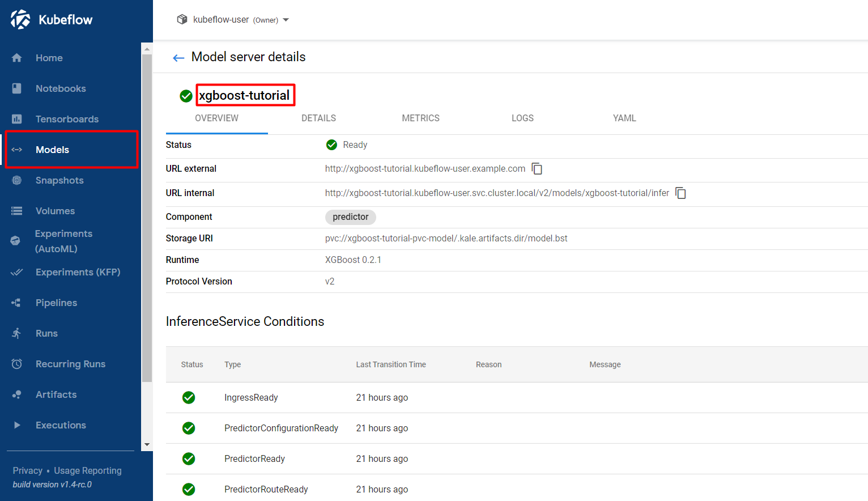Click the Volumes storage icon
Viewport: 868px width, 501px height.
tap(17, 211)
